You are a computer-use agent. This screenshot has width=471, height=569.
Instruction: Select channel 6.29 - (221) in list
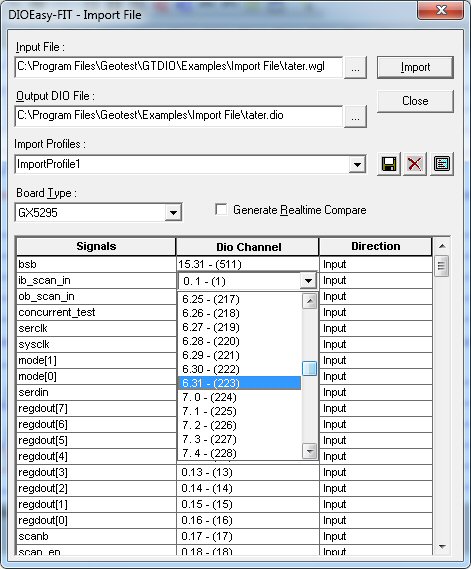[239, 355]
